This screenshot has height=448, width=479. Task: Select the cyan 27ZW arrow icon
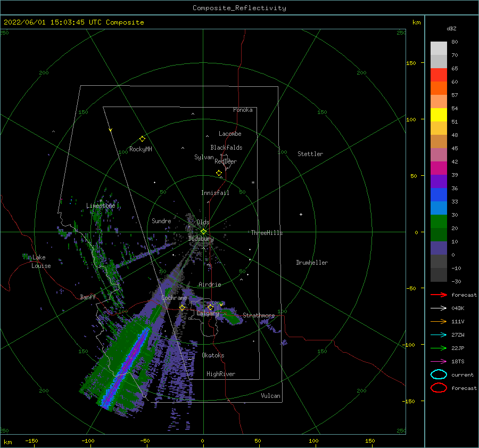(x=439, y=335)
